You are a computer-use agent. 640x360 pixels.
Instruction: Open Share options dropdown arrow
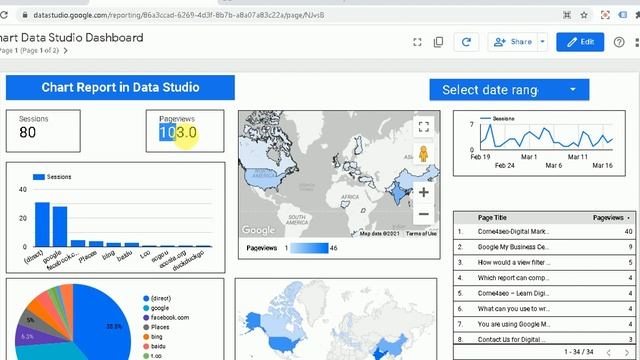(542, 42)
